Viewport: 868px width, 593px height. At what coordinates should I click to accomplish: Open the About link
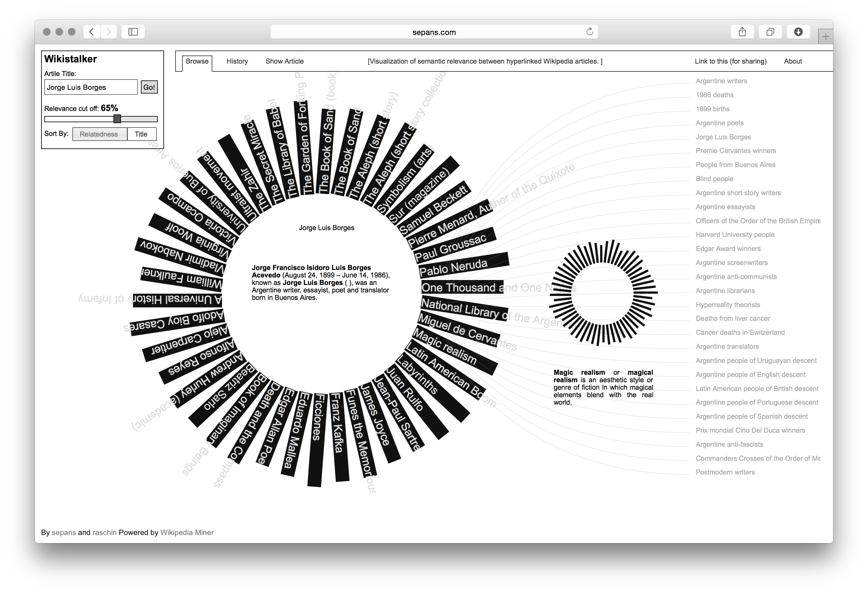(793, 61)
